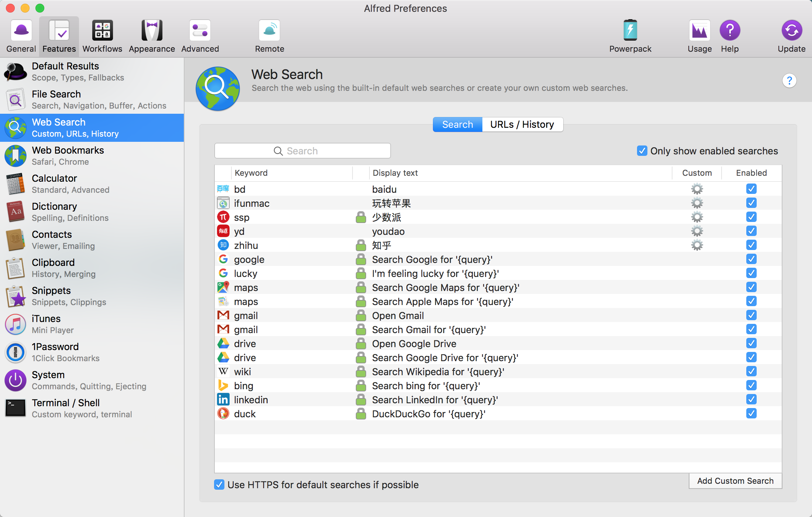Click the gear icon for baidu row
This screenshot has height=517, width=812.
tap(697, 189)
